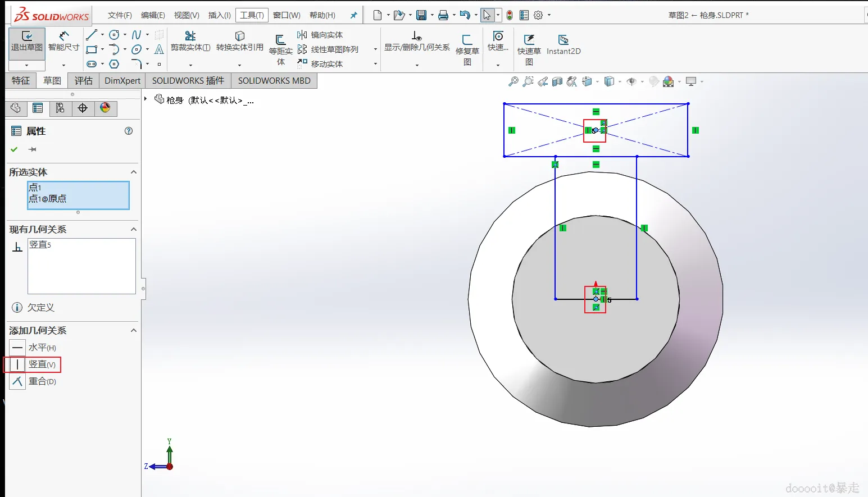Expand the 枪身 feature tree node
The height and width of the screenshot is (497, 868).
pos(146,99)
